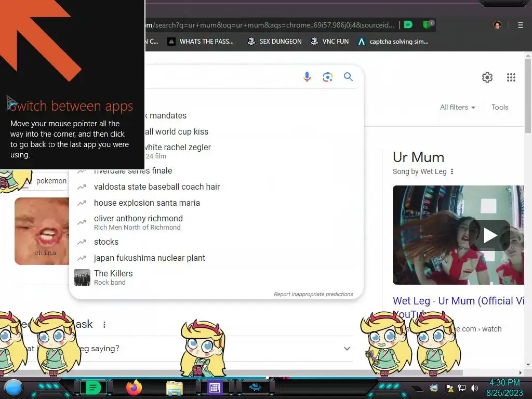Click The Killers band thumbnail image
532x399 pixels.
click(x=82, y=277)
